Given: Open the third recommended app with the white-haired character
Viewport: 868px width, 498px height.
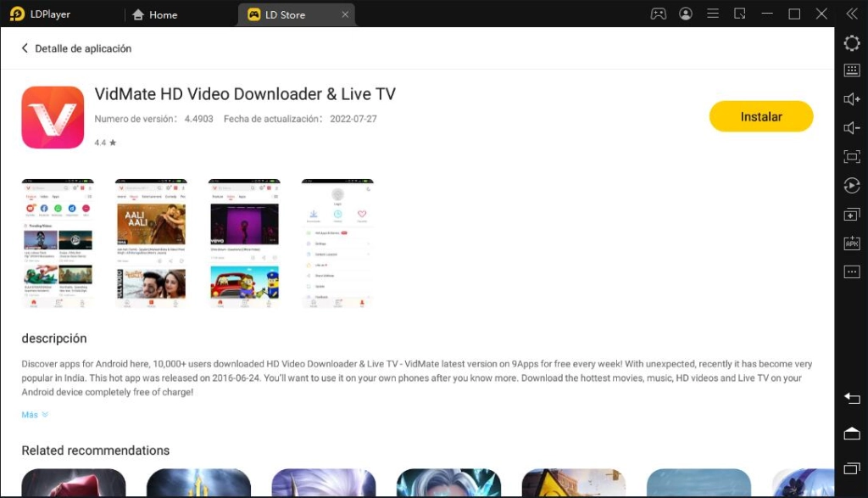Looking at the screenshot, I should [324, 483].
